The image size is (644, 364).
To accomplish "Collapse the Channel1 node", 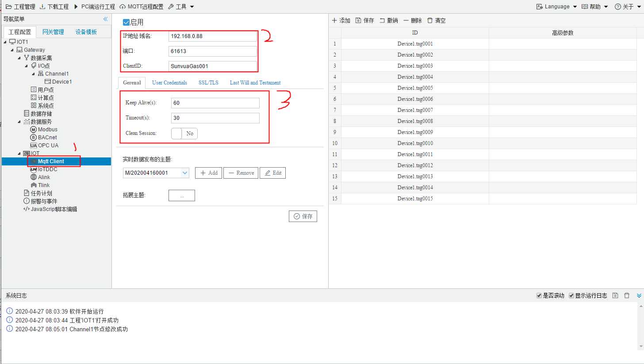I will point(34,74).
